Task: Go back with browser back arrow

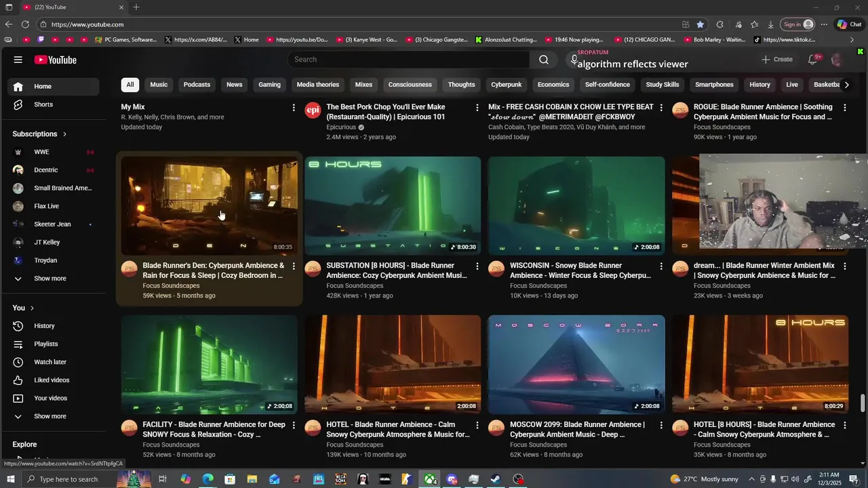Action: [x=8, y=24]
